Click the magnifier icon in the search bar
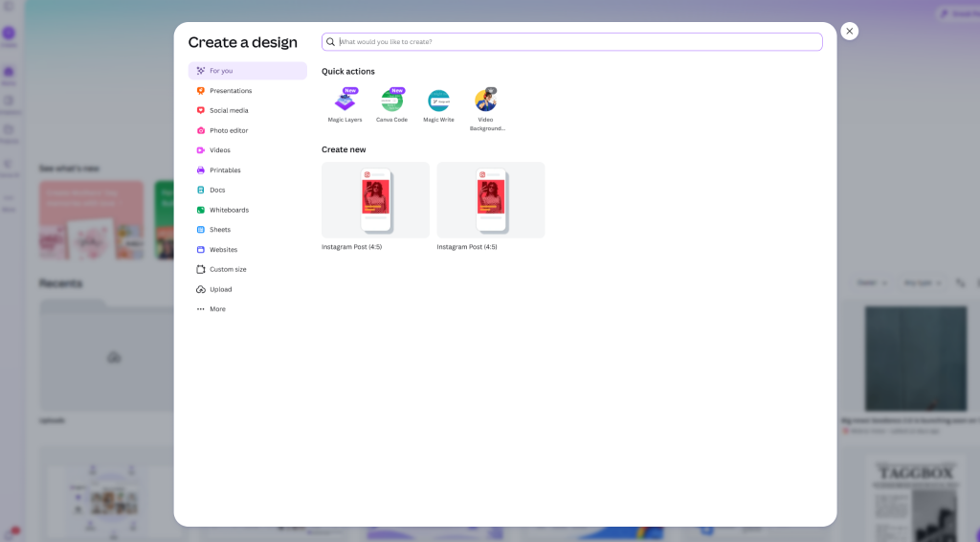This screenshot has width=980, height=542. (330, 42)
